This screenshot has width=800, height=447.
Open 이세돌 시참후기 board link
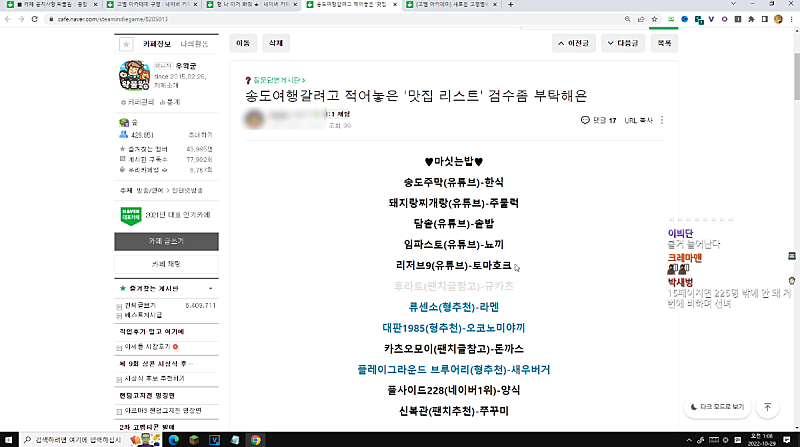point(147,346)
